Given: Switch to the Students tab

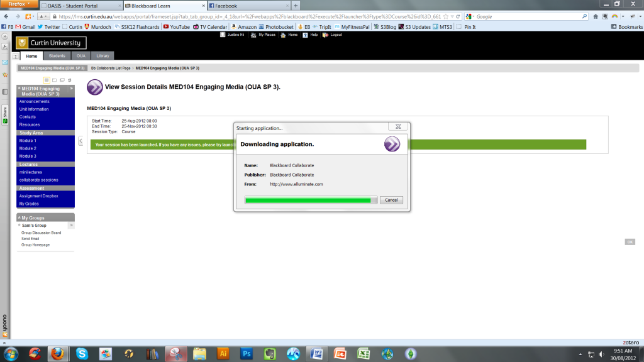Looking at the screenshot, I should pyautogui.click(x=57, y=56).
